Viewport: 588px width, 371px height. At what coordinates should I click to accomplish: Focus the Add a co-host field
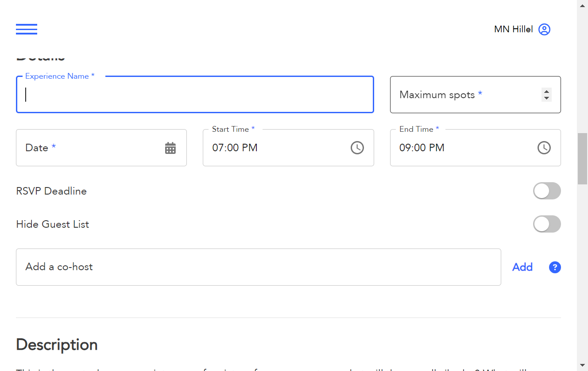(x=259, y=267)
